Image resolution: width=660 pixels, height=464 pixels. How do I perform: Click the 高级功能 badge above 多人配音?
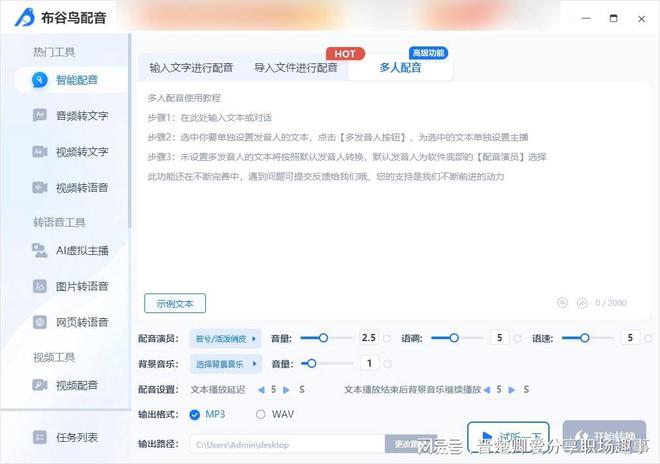pos(428,53)
